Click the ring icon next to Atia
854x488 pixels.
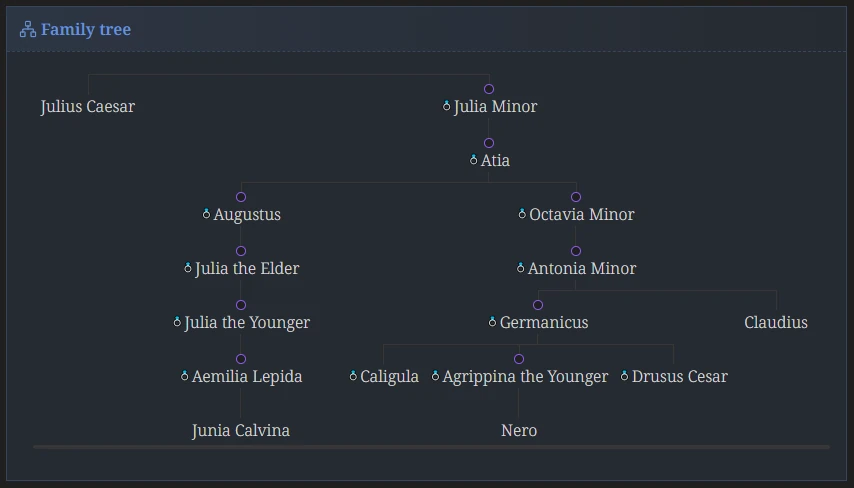(x=474, y=160)
